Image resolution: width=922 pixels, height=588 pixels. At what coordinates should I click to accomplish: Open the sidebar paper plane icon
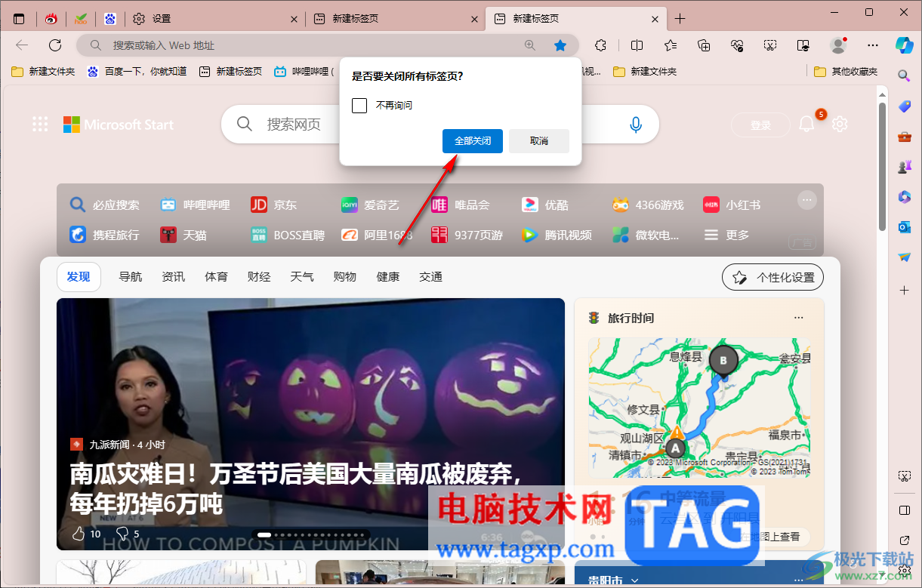click(904, 257)
